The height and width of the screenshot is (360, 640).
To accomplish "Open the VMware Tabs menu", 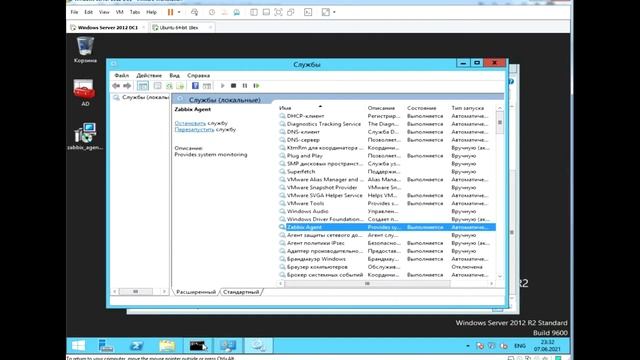I will [135, 12].
